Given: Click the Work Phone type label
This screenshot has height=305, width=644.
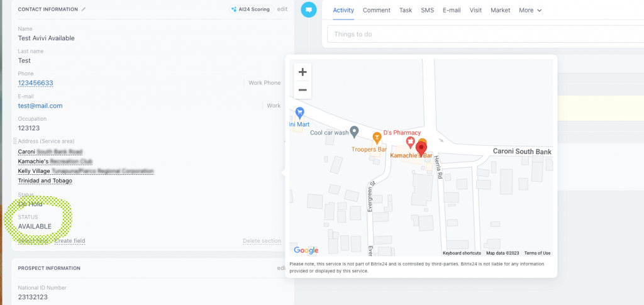Looking at the screenshot, I should point(265,83).
